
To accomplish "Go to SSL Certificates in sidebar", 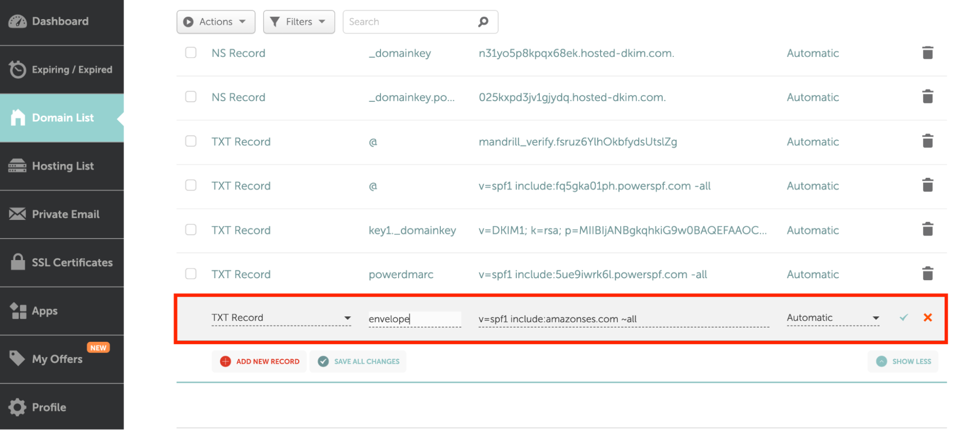I will coord(62,263).
